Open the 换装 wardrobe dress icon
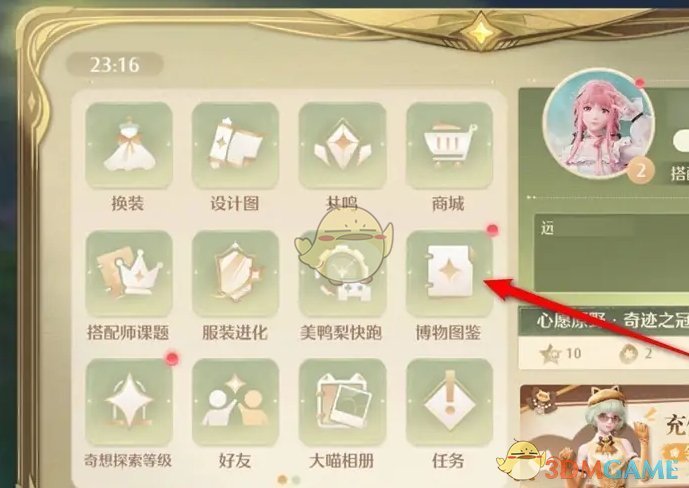This screenshot has width=689, height=488. coord(128,145)
